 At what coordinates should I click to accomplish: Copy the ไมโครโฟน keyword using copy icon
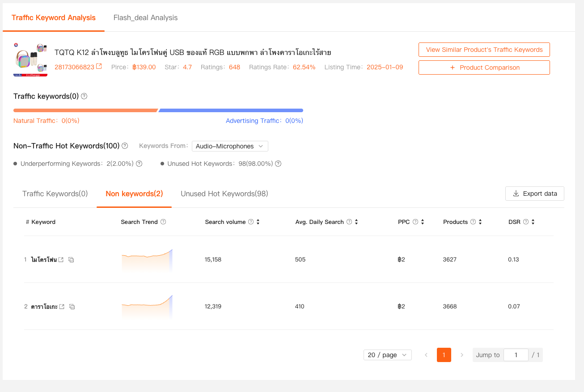coord(71,260)
